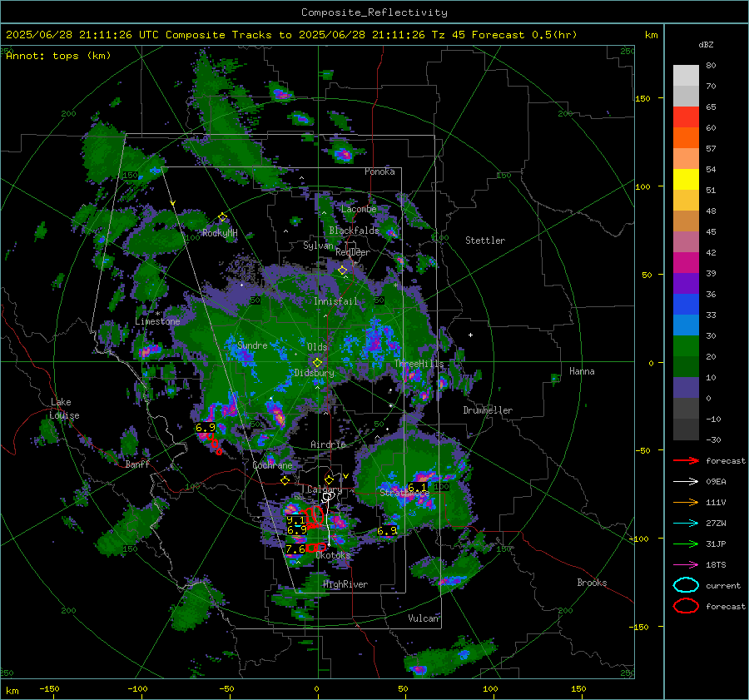The height and width of the screenshot is (700, 749).
Task: Click the Didsbury city label
Action: click(314, 373)
